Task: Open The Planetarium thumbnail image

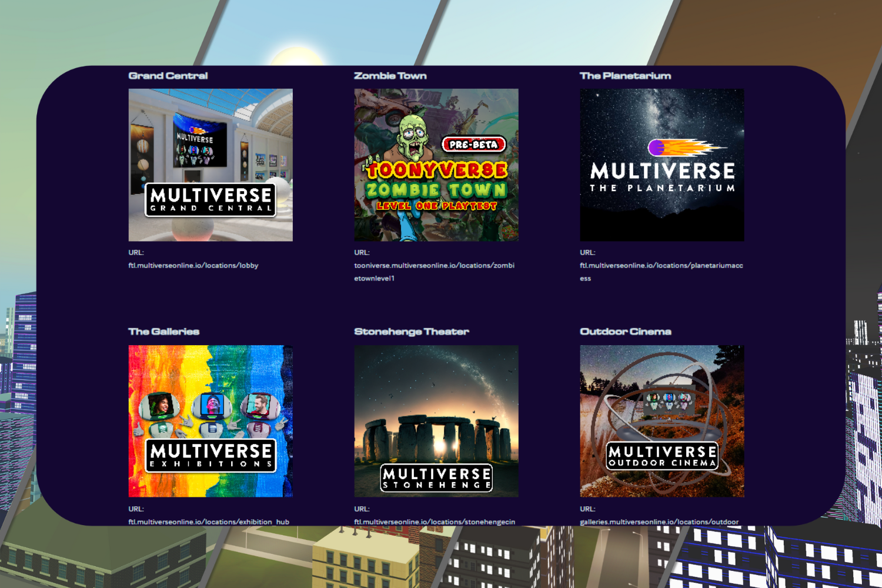Action: click(661, 165)
